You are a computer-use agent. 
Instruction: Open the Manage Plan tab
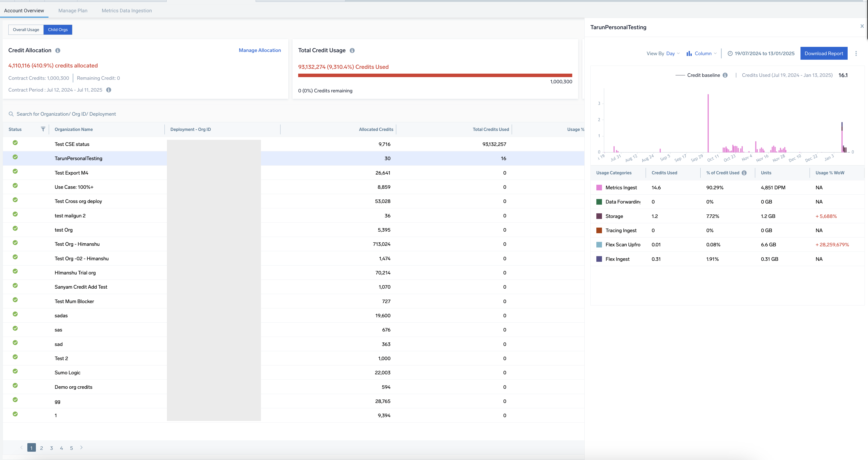(x=73, y=11)
